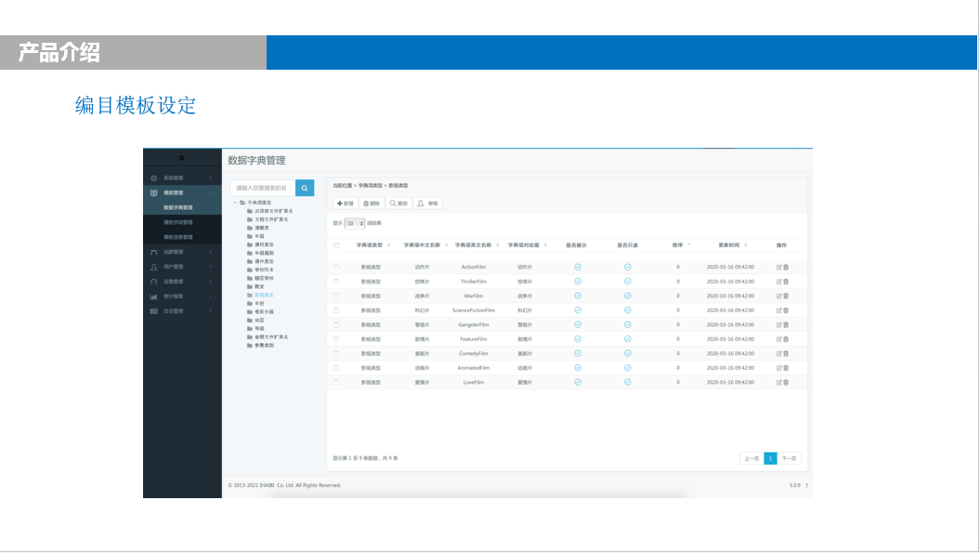Viewport: 980px width, 553px height.
Task: Click the hamburger icon atop the dark sidebar
Action: (x=182, y=158)
